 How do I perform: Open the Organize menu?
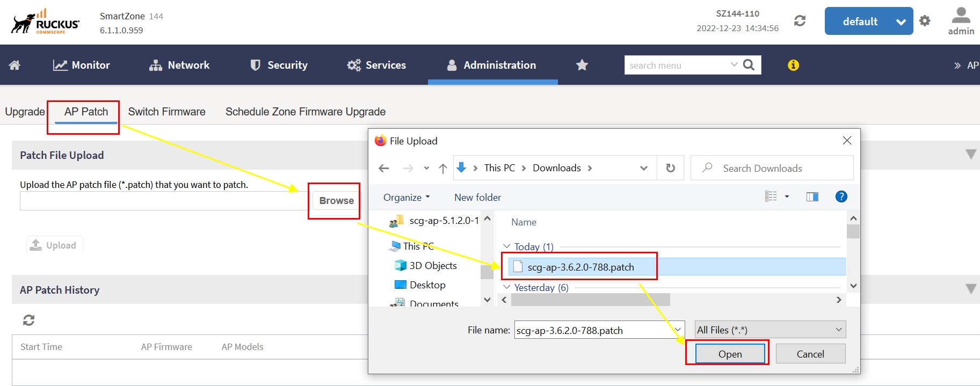pyautogui.click(x=406, y=198)
